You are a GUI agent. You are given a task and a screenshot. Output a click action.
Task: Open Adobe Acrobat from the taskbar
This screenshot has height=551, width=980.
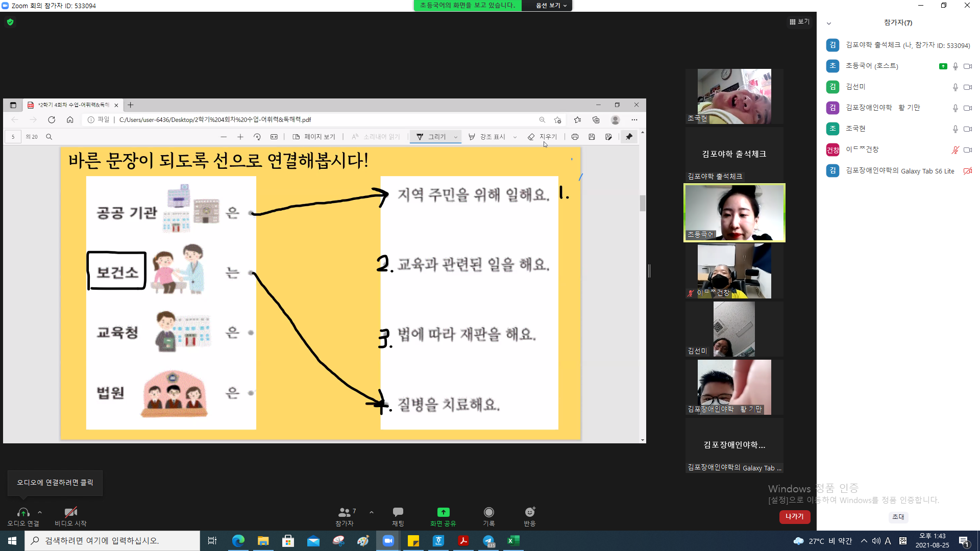(463, 541)
